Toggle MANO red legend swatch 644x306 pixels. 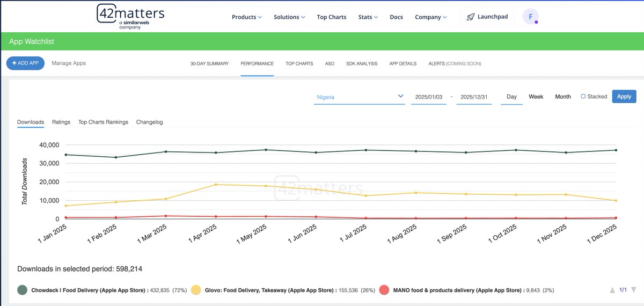(384, 290)
